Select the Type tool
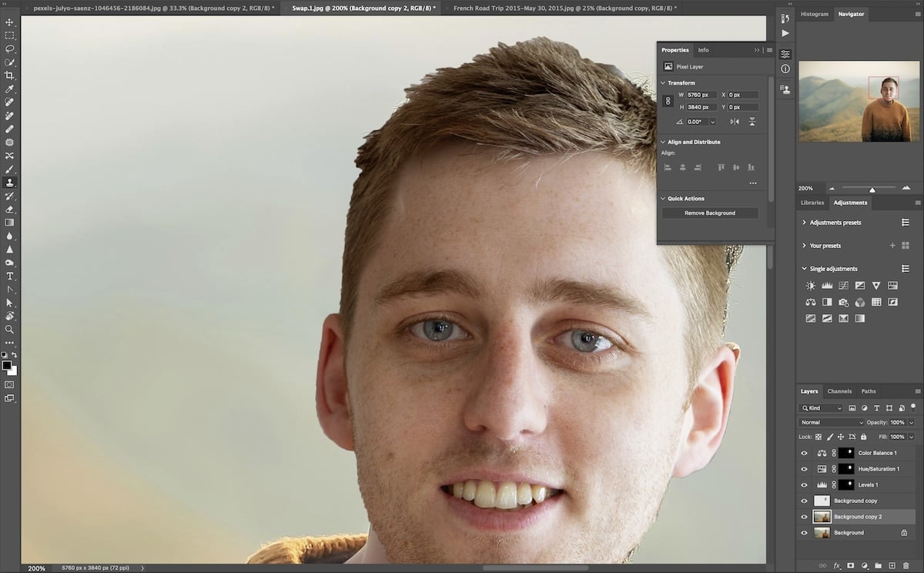This screenshot has width=924, height=573. point(10,275)
